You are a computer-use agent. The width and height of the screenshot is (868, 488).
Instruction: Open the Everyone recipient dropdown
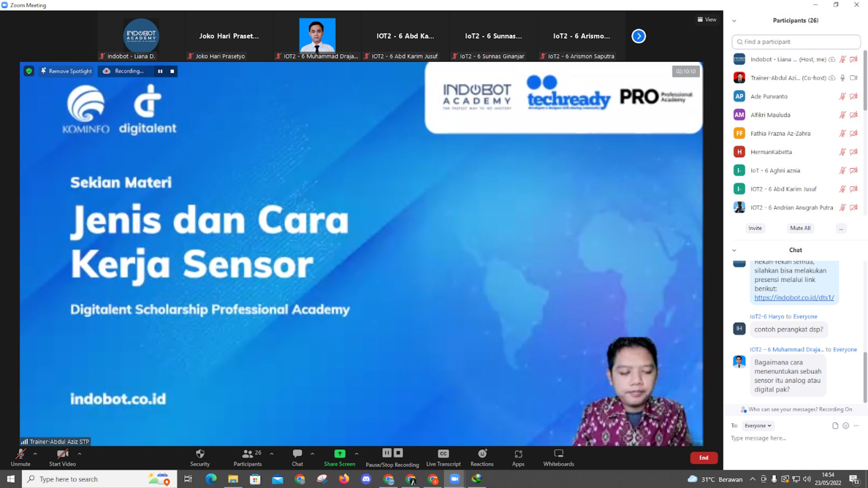click(758, 426)
